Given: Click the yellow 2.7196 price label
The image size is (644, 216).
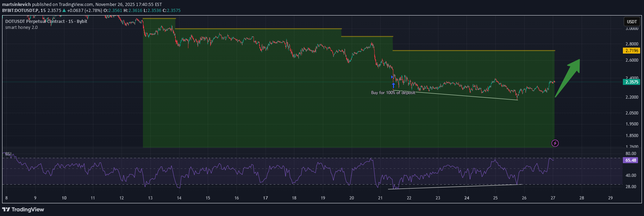Looking at the screenshot, I should pyautogui.click(x=632, y=51).
